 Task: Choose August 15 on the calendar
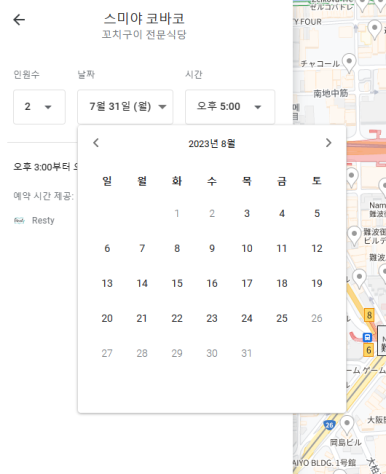pos(177,283)
